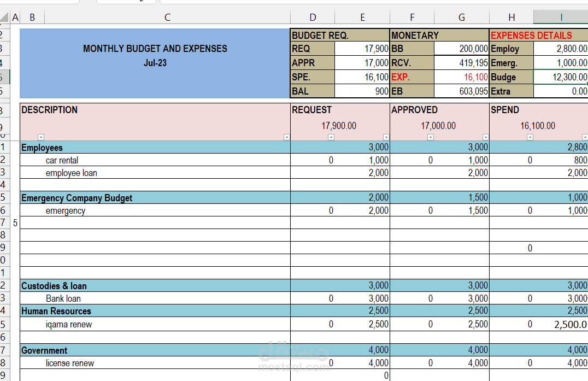Image resolution: width=588 pixels, height=381 pixels.
Task: Open filter arrow in column B of DESCRIPTION header
Action: click(x=41, y=137)
